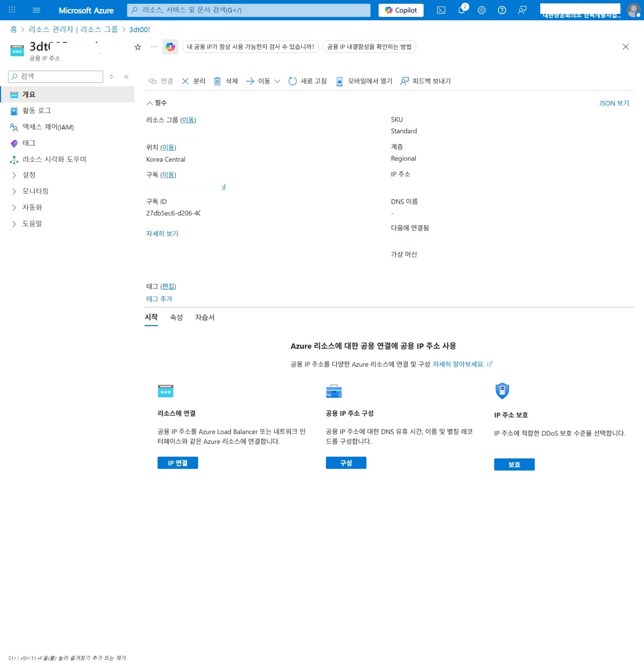The image size is (644, 663).
Task: Star this public IP as favorite
Action: tap(137, 47)
